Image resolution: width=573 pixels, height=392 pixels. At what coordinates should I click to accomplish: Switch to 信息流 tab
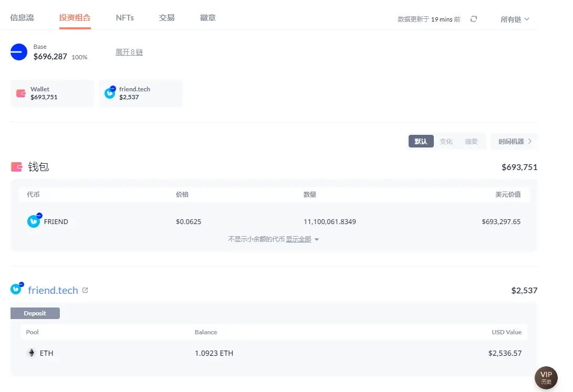point(22,17)
